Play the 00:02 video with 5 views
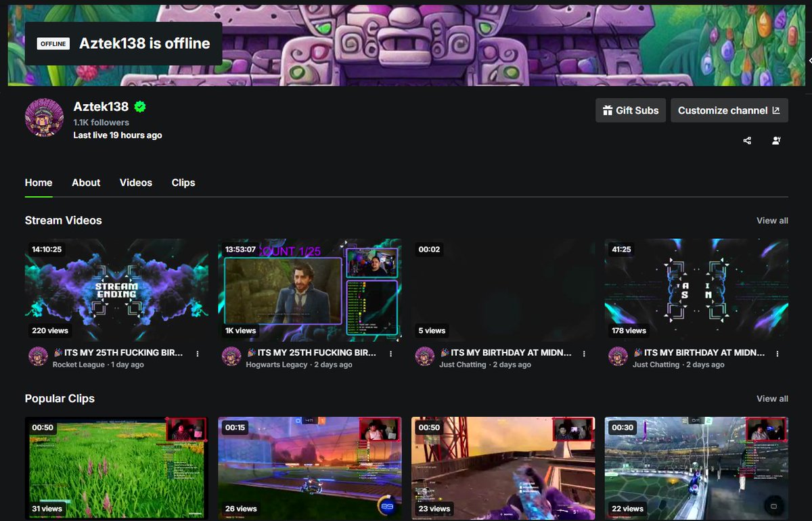The width and height of the screenshot is (812, 521). (x=503, y=290)
